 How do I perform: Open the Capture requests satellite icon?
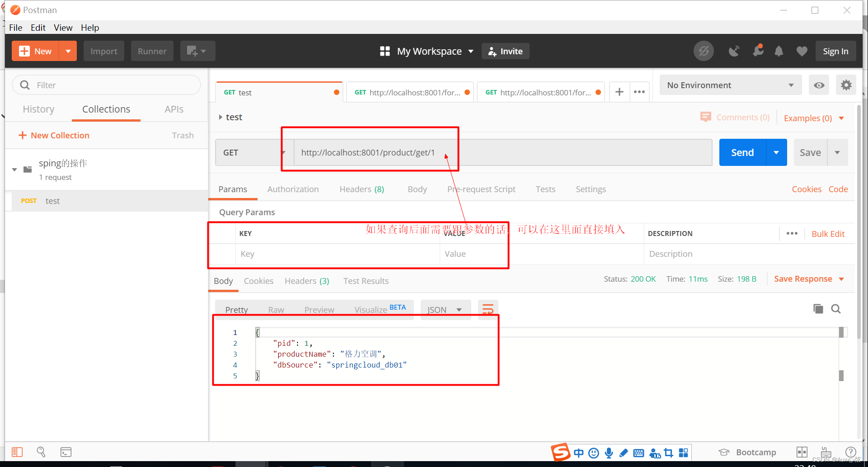[x=734, y=51]
